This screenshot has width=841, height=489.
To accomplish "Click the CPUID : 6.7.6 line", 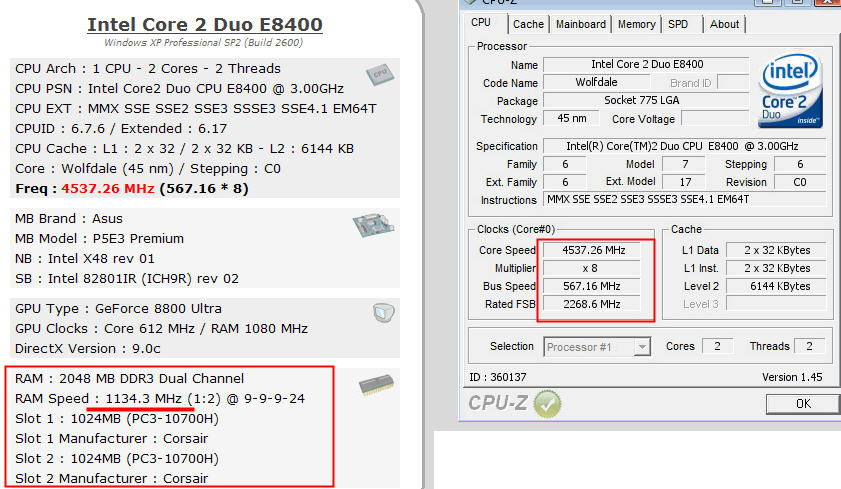I will tap(121, 129).
